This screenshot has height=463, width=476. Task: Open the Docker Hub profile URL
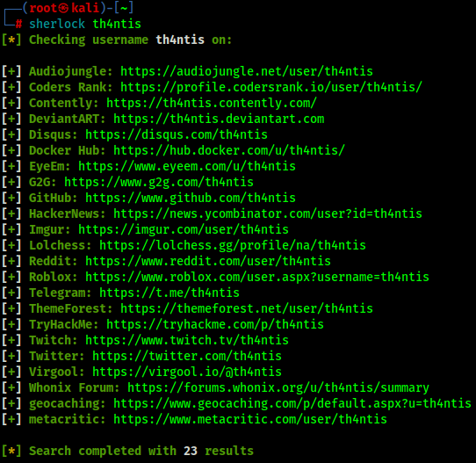[229, 150]
